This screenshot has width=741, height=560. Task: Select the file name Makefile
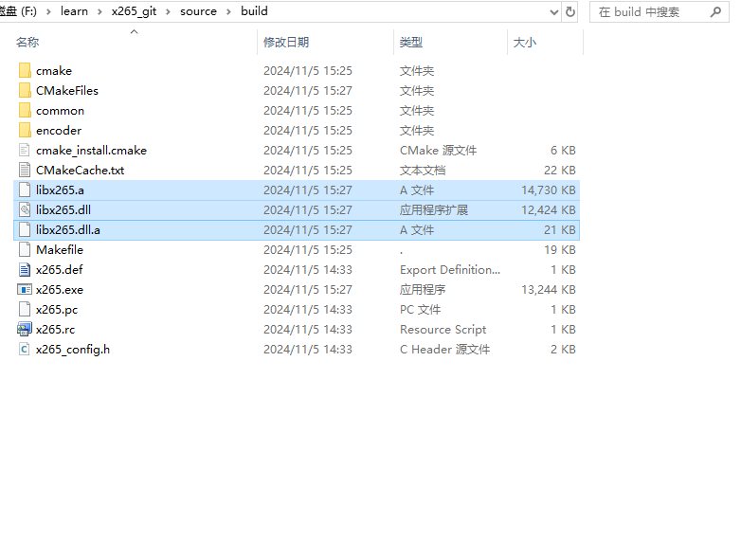60,249
